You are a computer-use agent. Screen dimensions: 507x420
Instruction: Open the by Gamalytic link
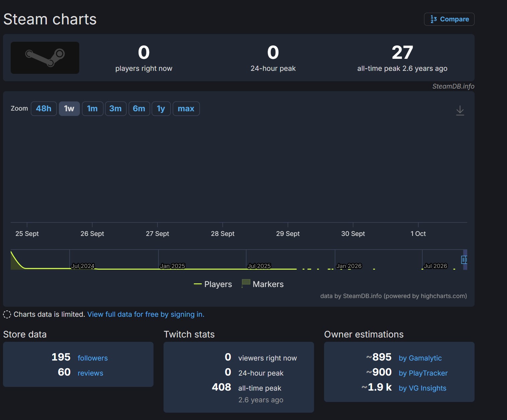tap(420, 358)
